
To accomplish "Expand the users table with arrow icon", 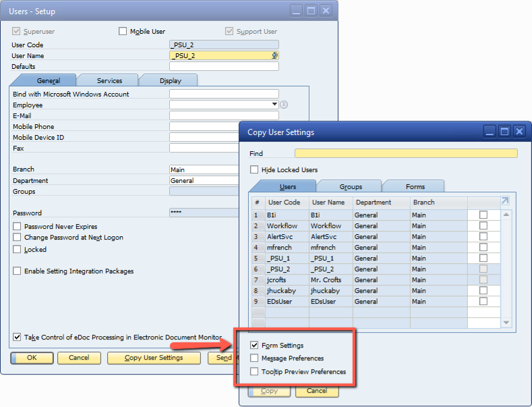I will click(505, 200).
